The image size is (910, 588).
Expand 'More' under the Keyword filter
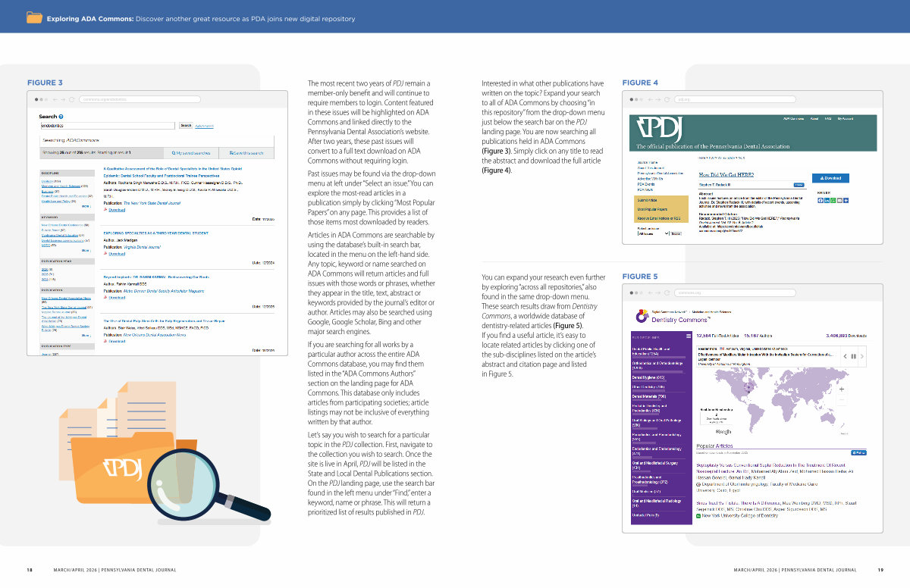[x=86, y=250]
